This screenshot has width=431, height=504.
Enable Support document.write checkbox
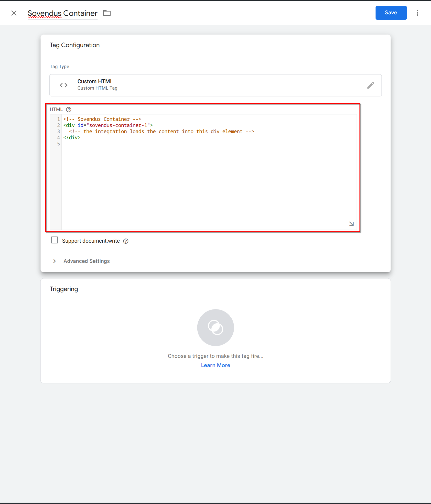tap(55, 240)
